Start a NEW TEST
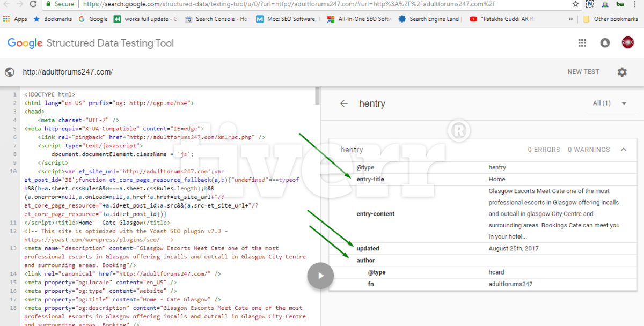 (583, 72)
